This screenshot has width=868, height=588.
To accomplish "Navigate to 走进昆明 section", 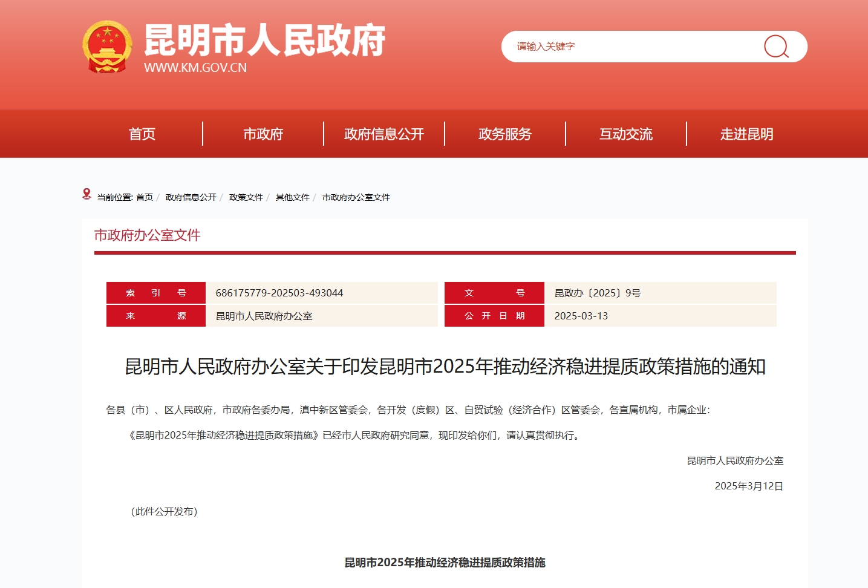I will point(747,134).
